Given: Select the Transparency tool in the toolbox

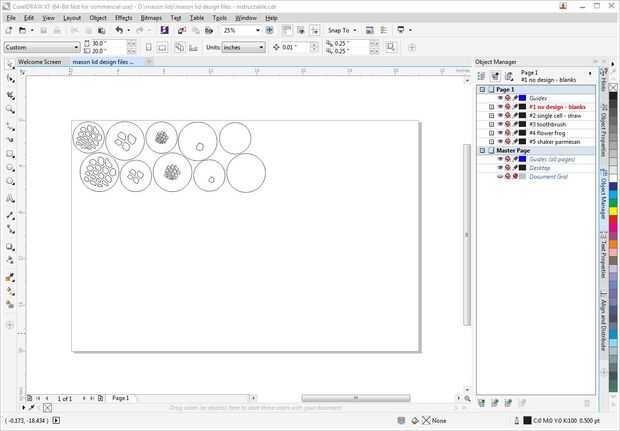Looking at the screenshot, I should point(10,260).
